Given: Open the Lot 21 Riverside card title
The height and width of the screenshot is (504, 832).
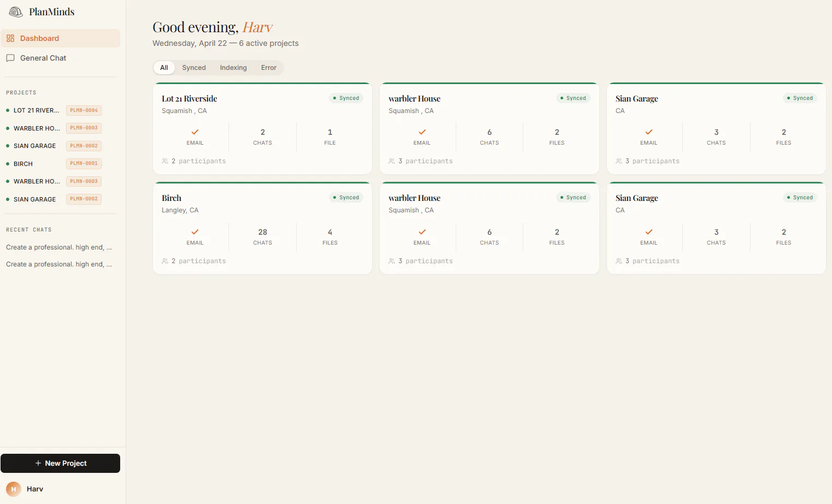Looking at the screenshot, I should click(190, 99).
